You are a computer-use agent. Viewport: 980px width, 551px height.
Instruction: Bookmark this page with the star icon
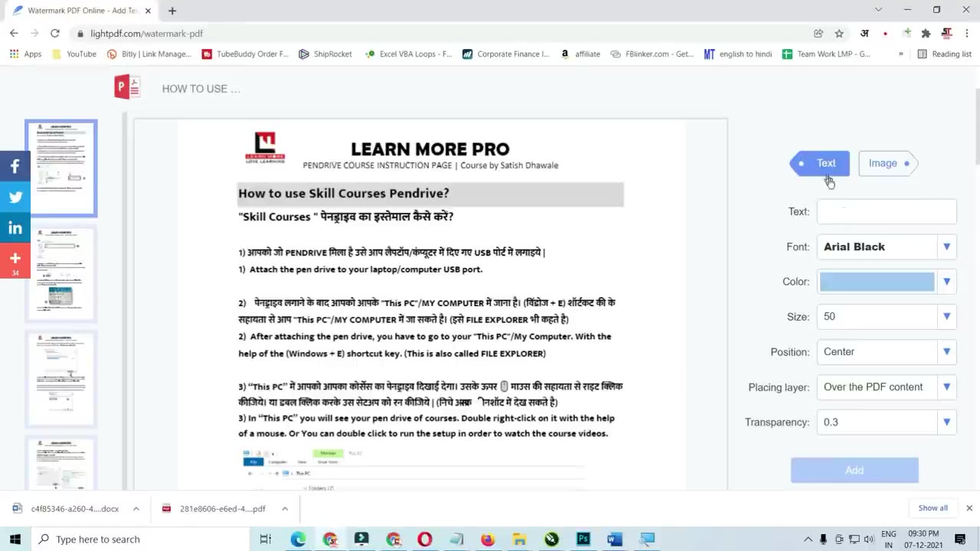pos(839,33)
